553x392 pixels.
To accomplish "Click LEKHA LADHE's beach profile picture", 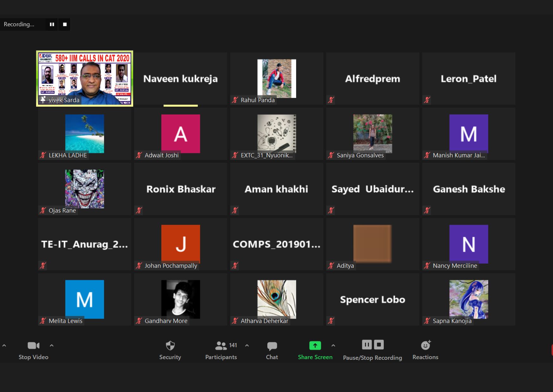I will click(x=84, y=133).
